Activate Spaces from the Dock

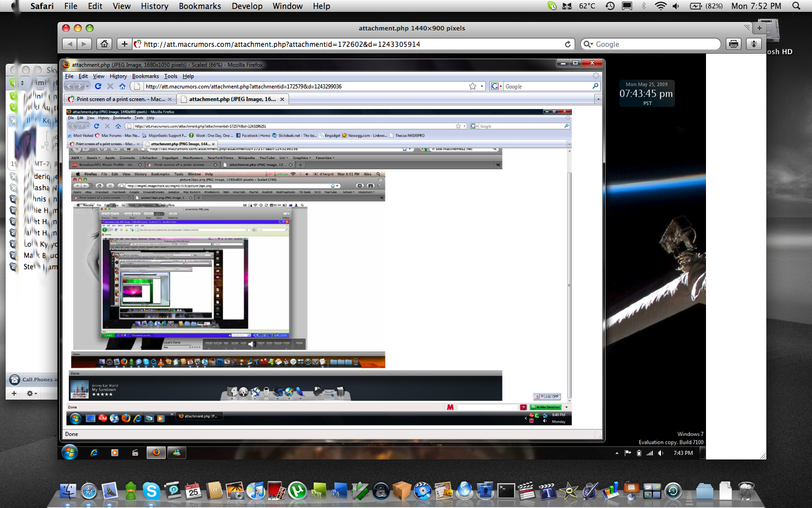(652, 491)
